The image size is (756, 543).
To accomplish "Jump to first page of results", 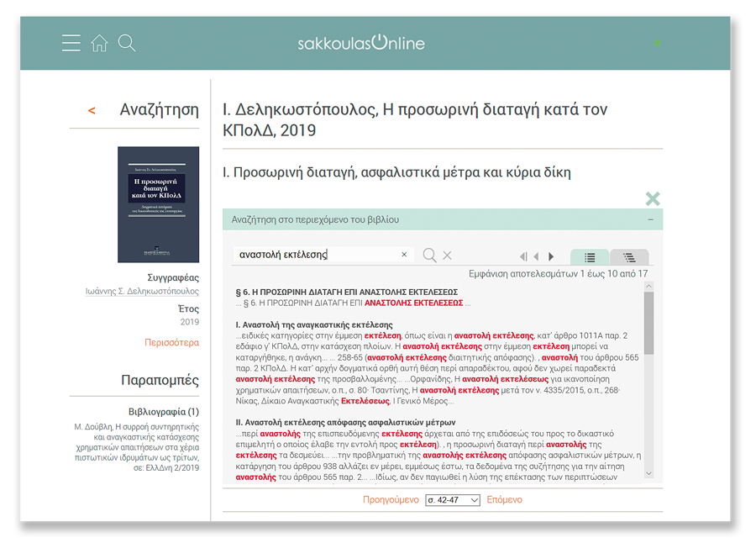I will click(523, 256).
